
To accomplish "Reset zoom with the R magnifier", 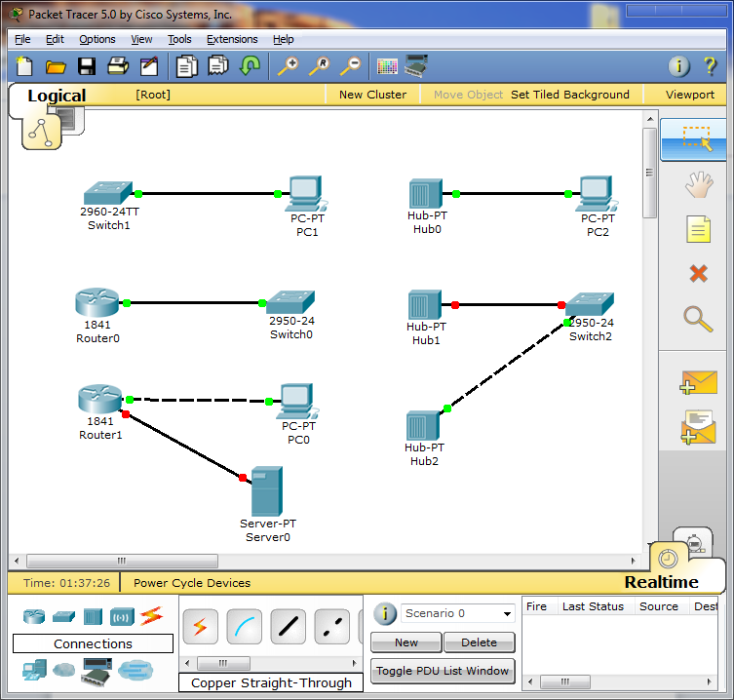I will coord(320,66).
